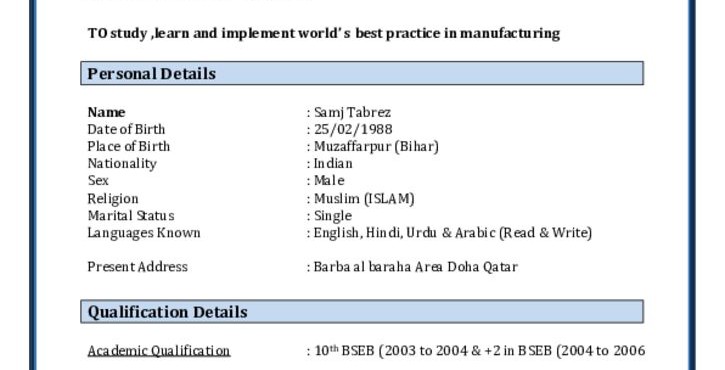Click the Place of Birth label
This screenshot has width=725, height=370.
[x=129, y=147]
